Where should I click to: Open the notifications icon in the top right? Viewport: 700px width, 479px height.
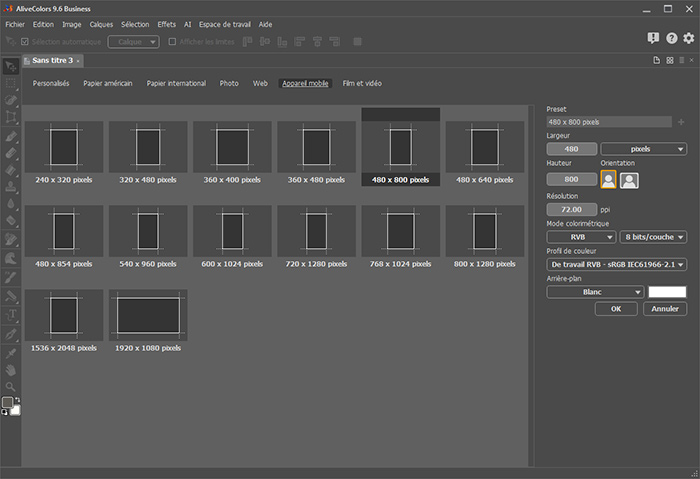[x=653, y=38]
